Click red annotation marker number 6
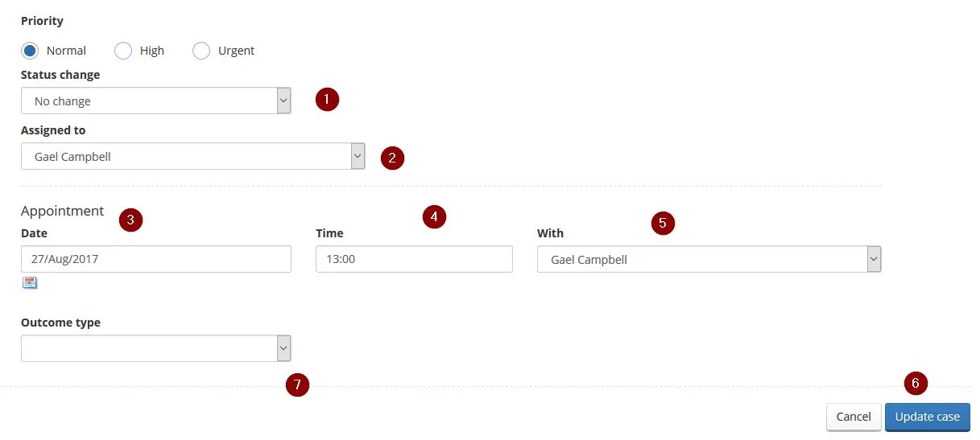Viewport: 980px width, 440px height. 916,383
